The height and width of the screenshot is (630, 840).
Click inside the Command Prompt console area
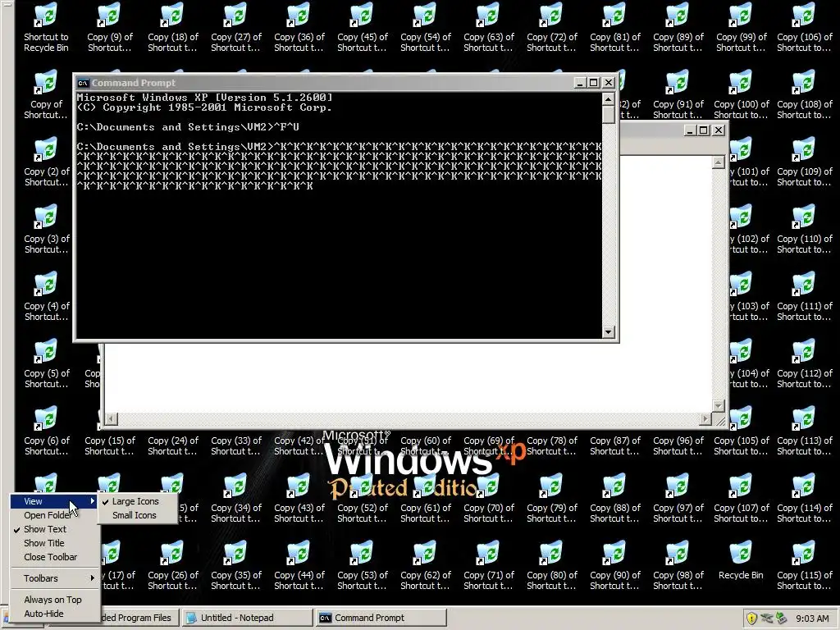[x=339, y=216]
